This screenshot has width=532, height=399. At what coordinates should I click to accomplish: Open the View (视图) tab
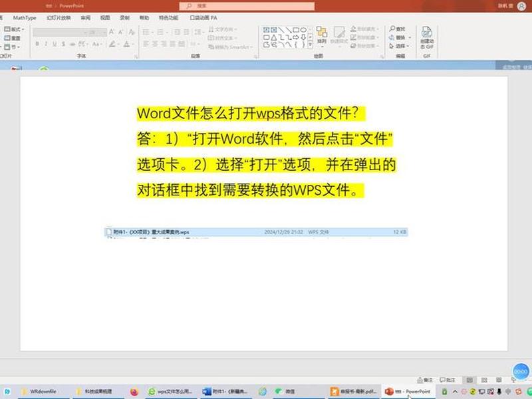(x=105, y=18)
